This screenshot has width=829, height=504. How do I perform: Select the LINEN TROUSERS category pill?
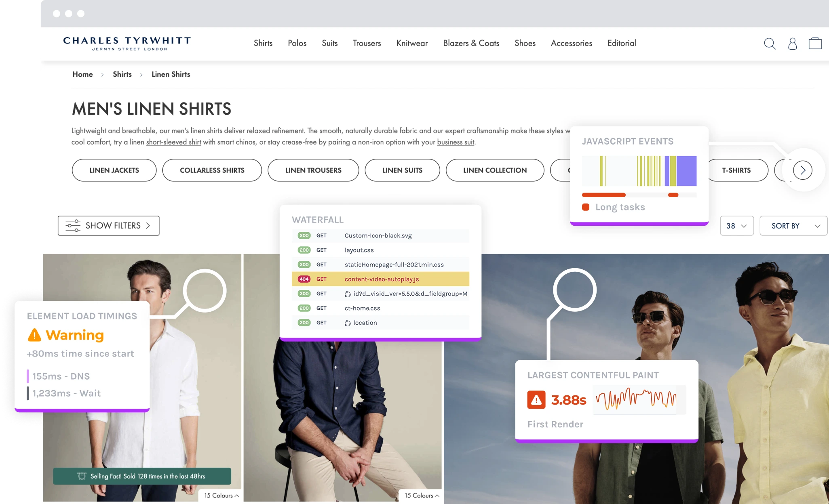pos(313,170)
